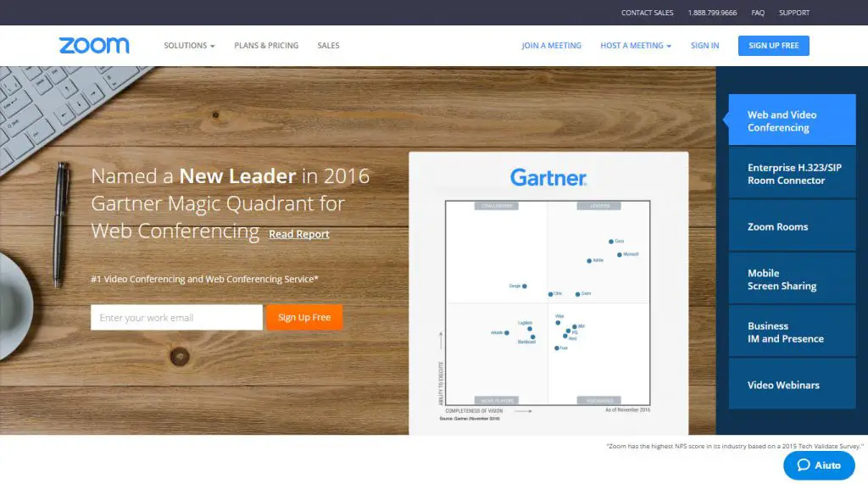This screenshot has height=484, width=868.
Task: Click the Sign In link
Action: point(704,46)
